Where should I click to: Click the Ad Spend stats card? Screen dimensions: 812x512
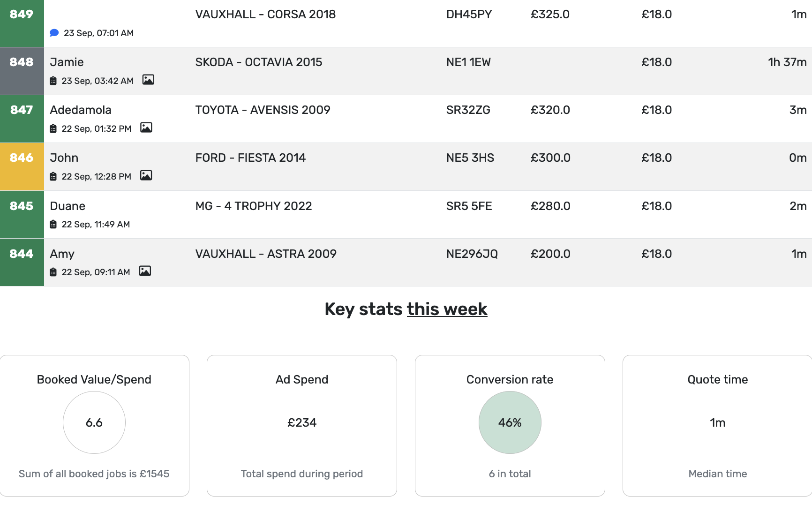[x=301, y=424]
